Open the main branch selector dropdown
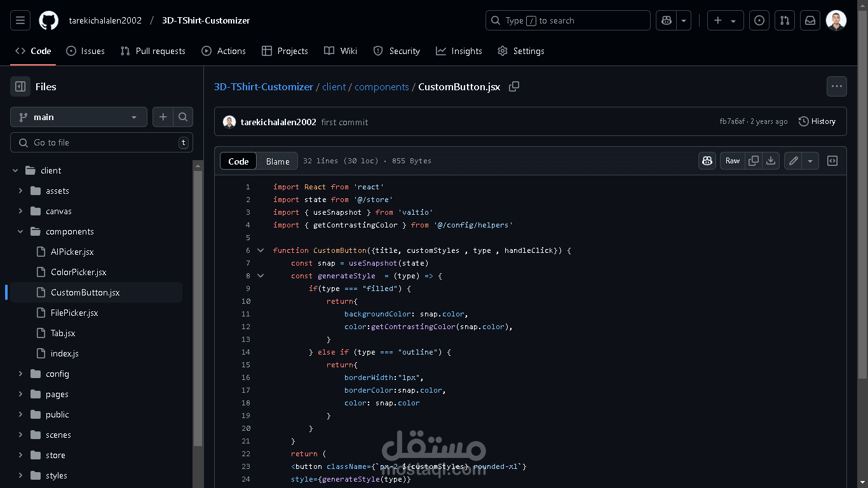Image resolution: width=868 pixels, height=488 pixels. [x=79, y=117]
